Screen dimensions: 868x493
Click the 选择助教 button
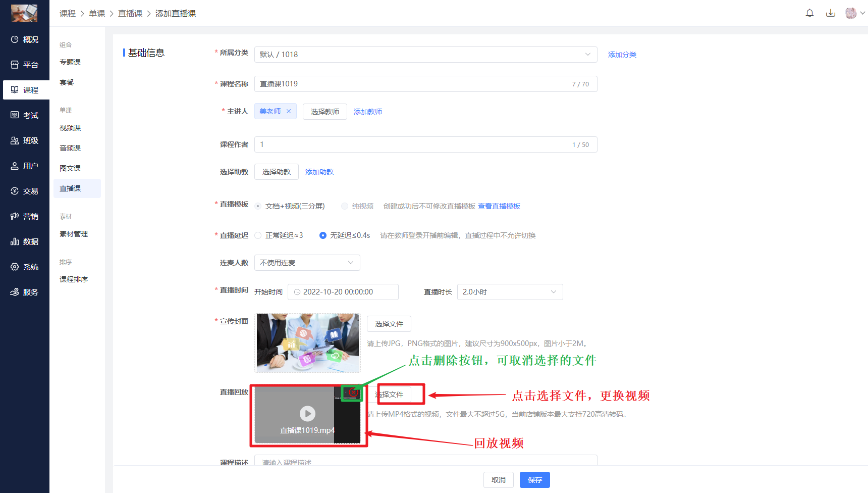277,172
